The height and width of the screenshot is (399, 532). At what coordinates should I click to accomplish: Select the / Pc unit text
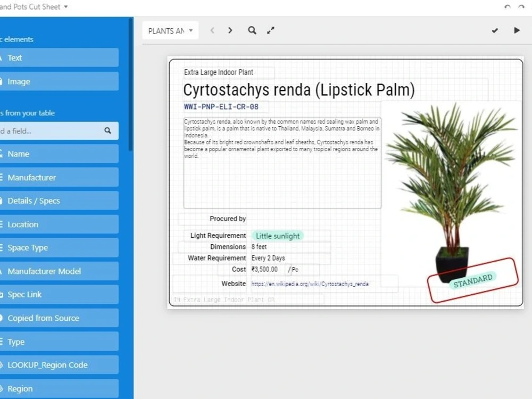pos(293,270)
